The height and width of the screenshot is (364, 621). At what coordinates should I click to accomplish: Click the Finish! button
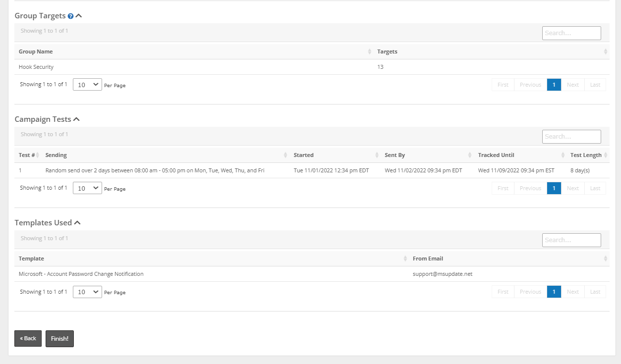point(59,339)
